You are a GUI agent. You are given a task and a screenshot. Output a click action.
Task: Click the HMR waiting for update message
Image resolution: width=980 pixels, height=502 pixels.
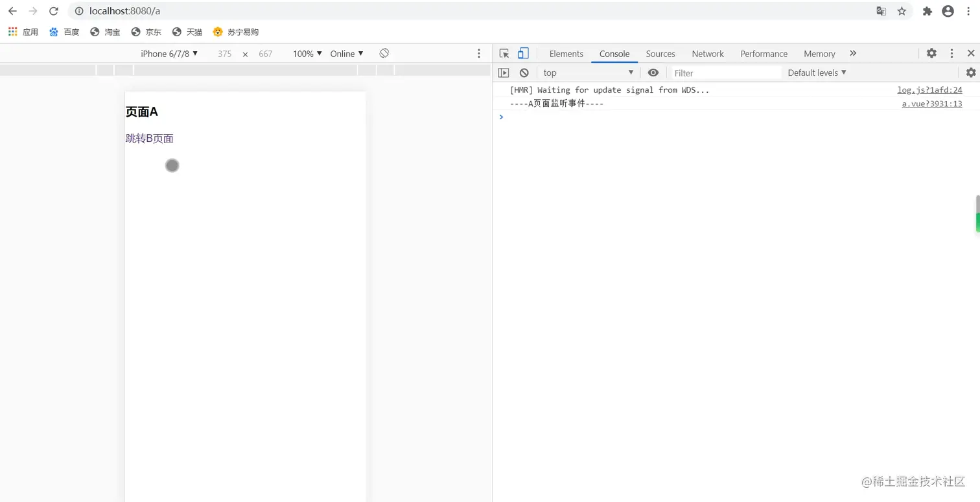[609, 90]
